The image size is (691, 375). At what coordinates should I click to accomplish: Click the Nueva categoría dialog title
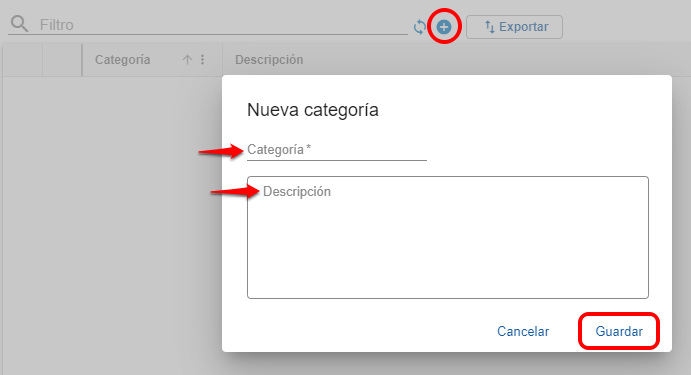pyautogui.click(x=312, y=110)
